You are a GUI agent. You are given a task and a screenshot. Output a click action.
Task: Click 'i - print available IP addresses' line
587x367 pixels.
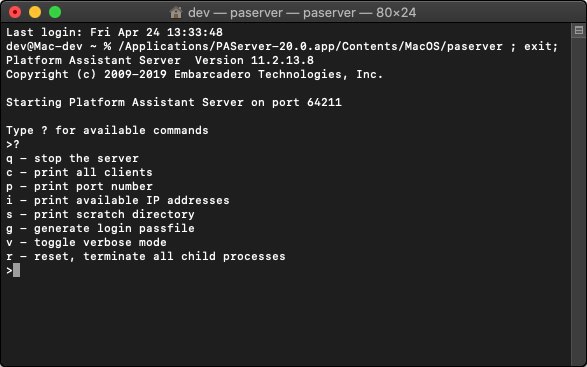(118, 200)
